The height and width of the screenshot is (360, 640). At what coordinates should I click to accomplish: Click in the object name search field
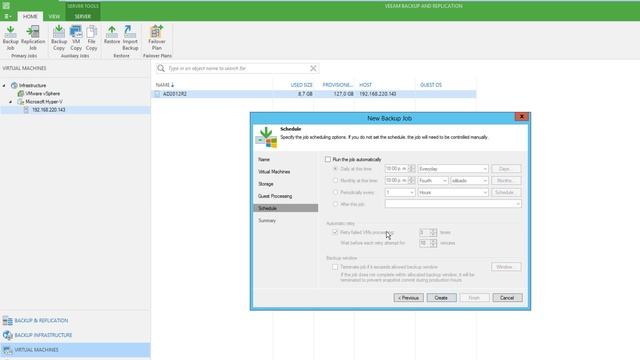(x=238, y=68)
